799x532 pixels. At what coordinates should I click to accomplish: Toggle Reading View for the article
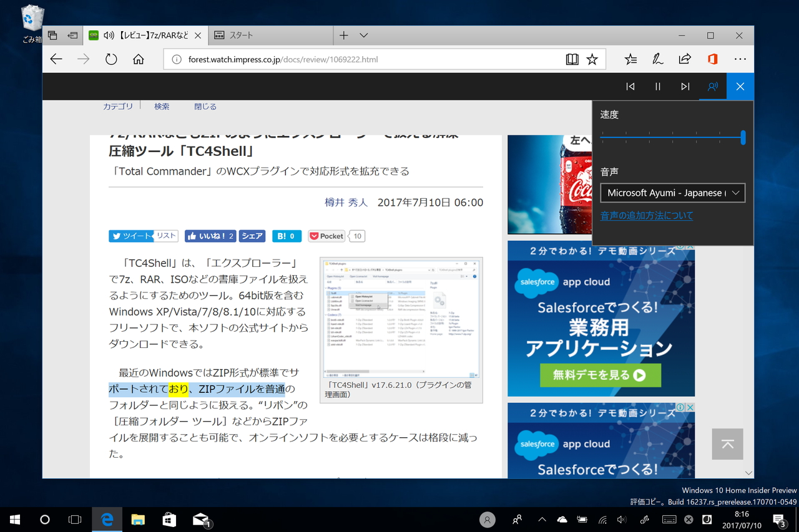pyautogui.click(x=572, y=59)
